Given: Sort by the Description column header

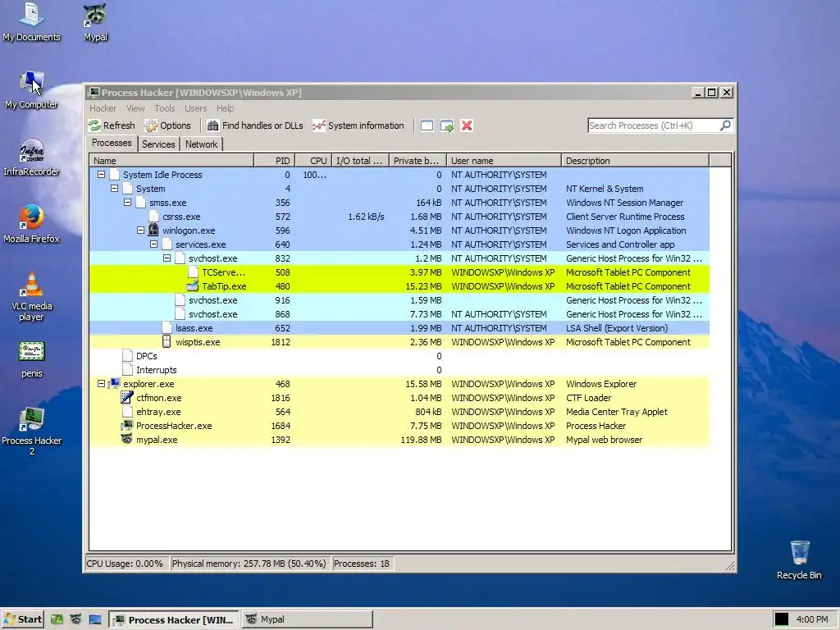Looking at the screenshot, I should click(x=635, y=161).
